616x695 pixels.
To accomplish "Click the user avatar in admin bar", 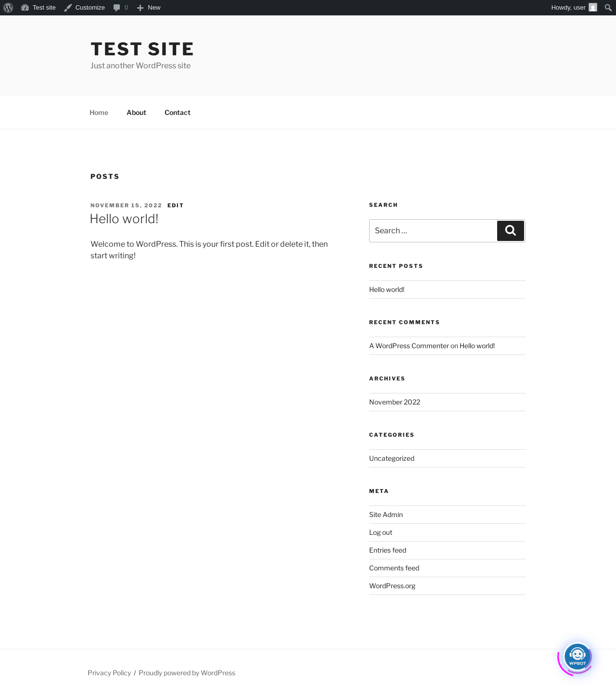I will [593, 7].
